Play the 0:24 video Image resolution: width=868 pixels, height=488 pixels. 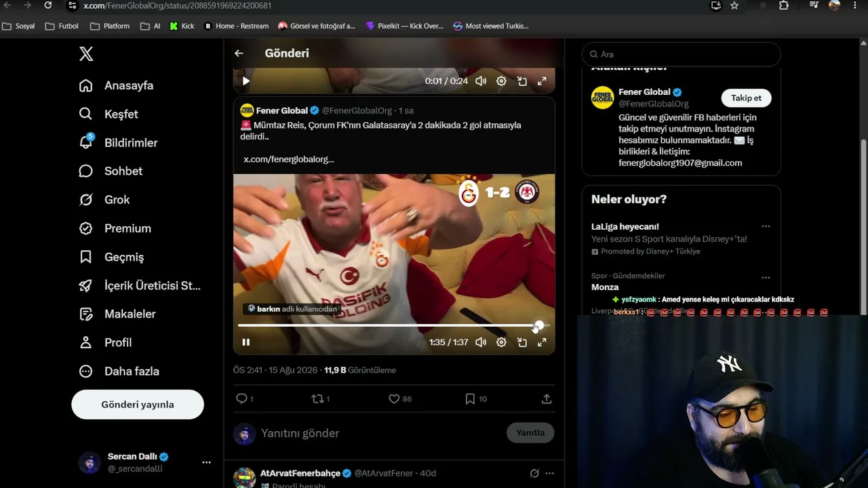(x=246, y=81)
